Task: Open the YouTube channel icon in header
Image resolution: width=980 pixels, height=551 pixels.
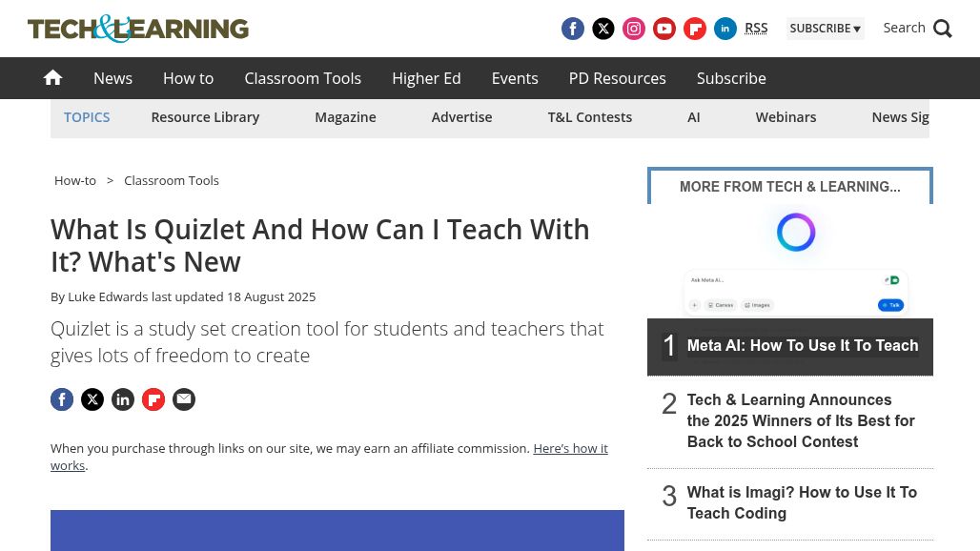Action: coord(664,29)
